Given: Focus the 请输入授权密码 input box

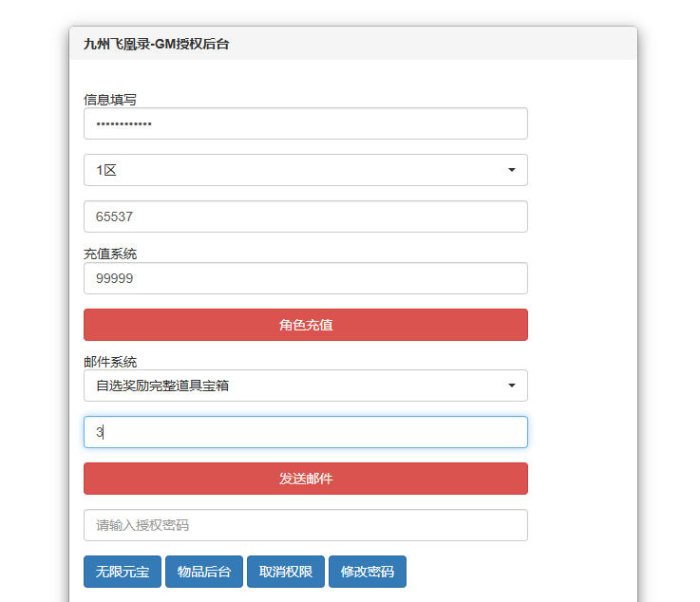Looking at the screenshot, I should pos(305,525).
